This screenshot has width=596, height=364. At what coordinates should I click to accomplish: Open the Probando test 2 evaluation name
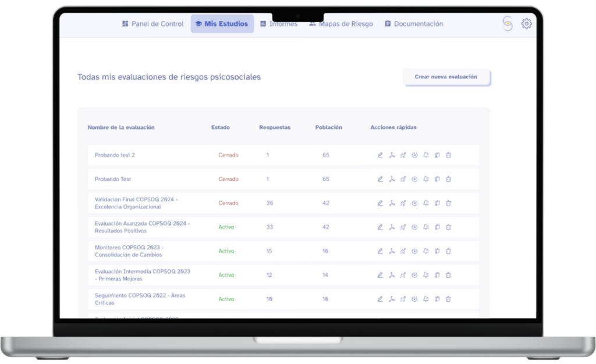tap(115, 155)
